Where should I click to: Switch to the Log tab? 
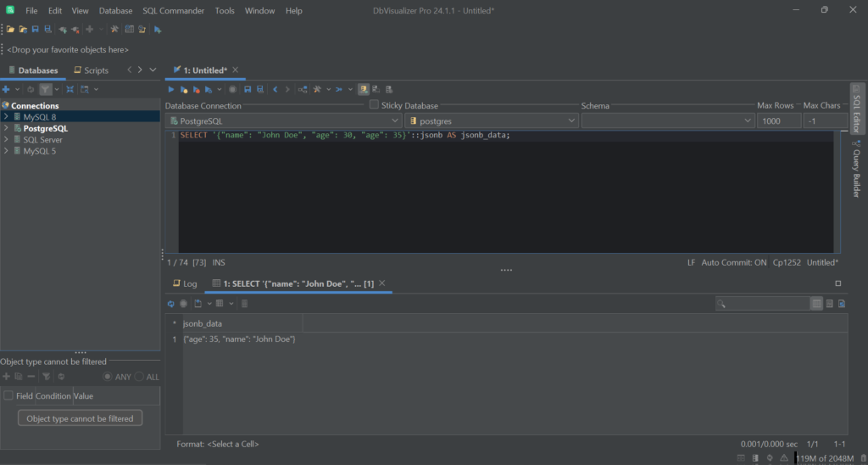point(185,283)
